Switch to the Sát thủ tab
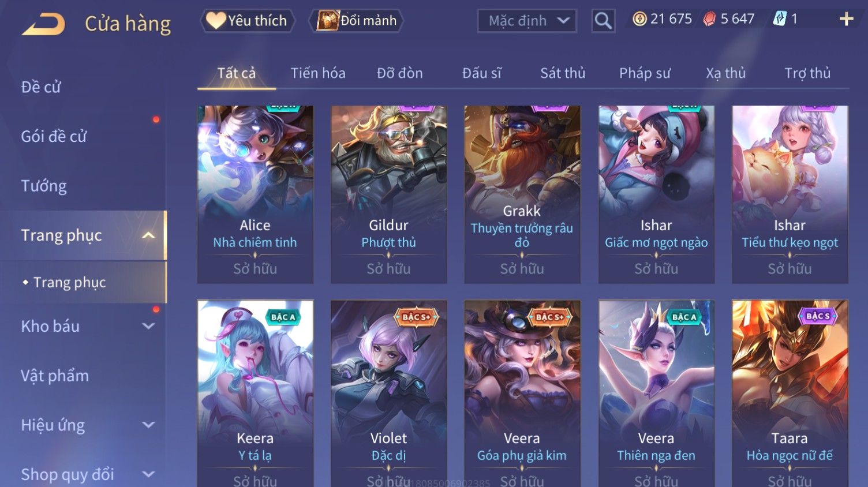 click(x=563, y=73)
